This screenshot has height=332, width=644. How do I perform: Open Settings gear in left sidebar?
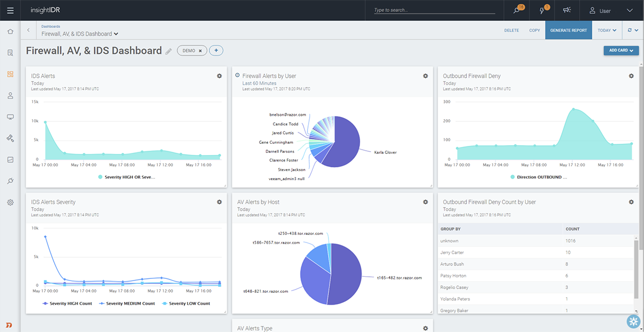[10, 202]
